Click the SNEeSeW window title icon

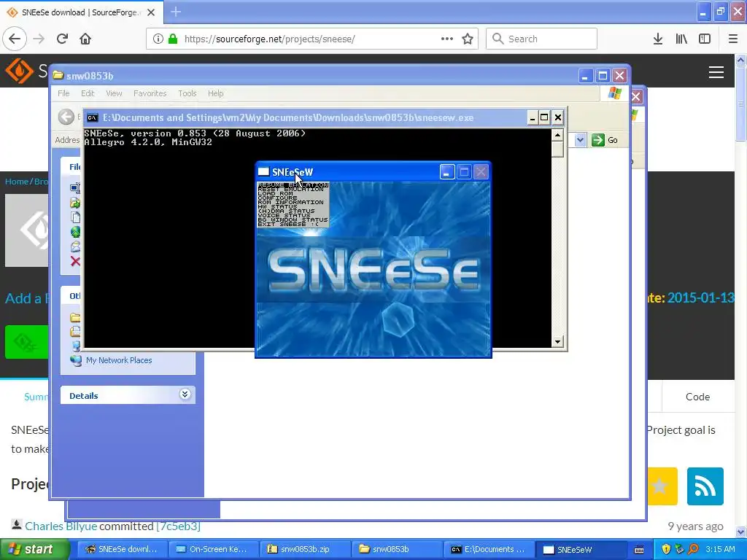(x=263, y=172)
